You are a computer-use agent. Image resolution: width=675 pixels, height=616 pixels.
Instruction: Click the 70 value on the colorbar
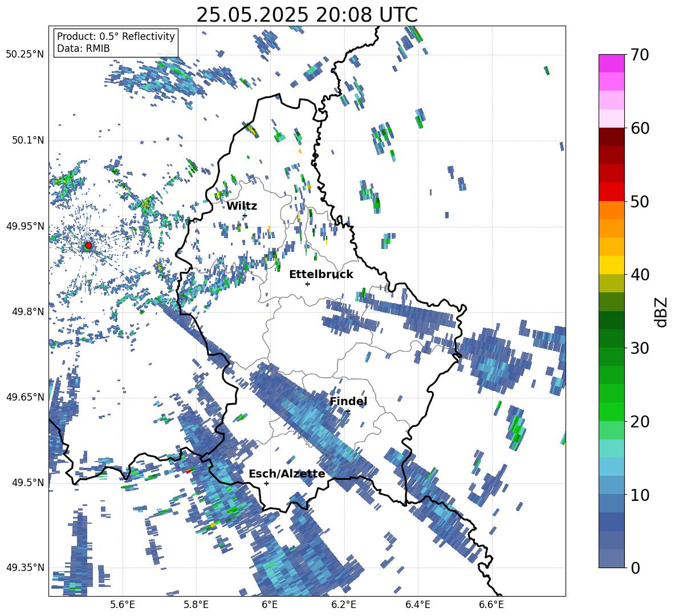pyautogui.click(x=639, y=55)
